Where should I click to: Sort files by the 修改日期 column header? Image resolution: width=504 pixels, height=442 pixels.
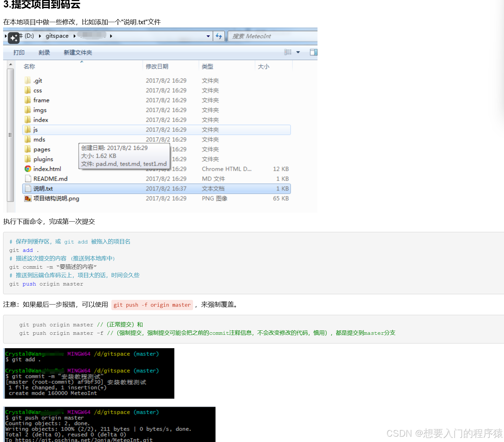pos(157,66)
